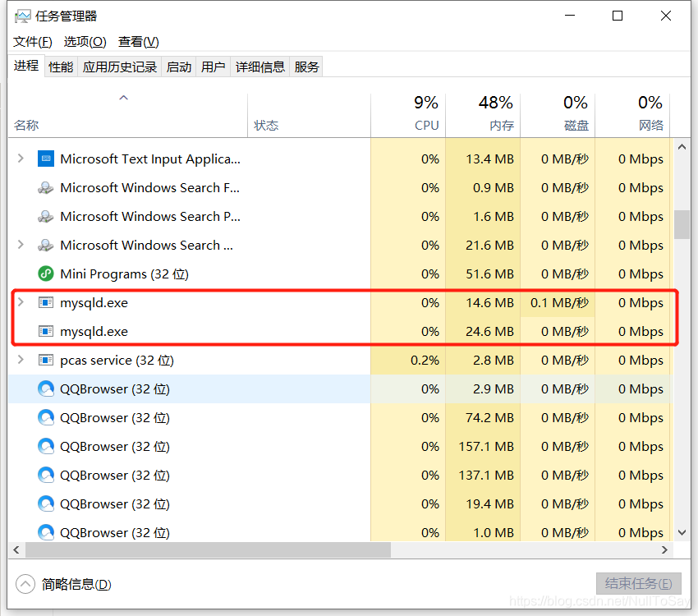Screen dimensions: 698x616
Task: Select the 进程 tab
Action: point(26,66)
